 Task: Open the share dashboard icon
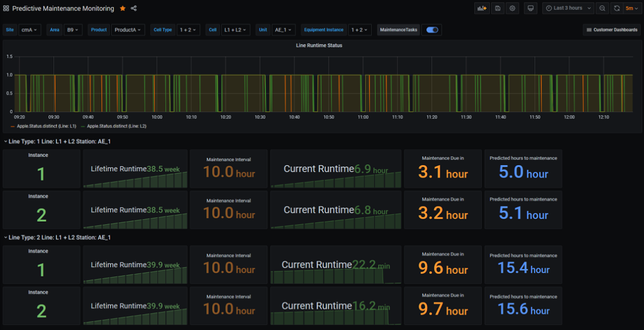[x=134, y=8]
